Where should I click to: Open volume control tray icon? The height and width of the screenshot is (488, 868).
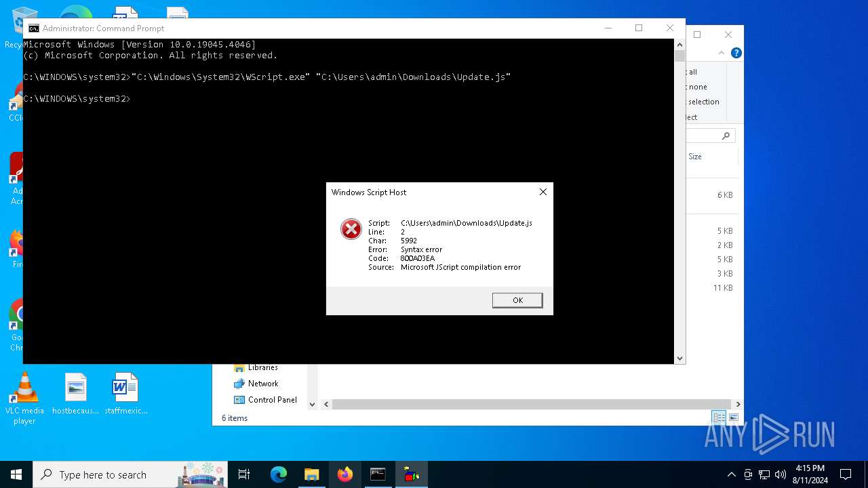tap(781, 474)
